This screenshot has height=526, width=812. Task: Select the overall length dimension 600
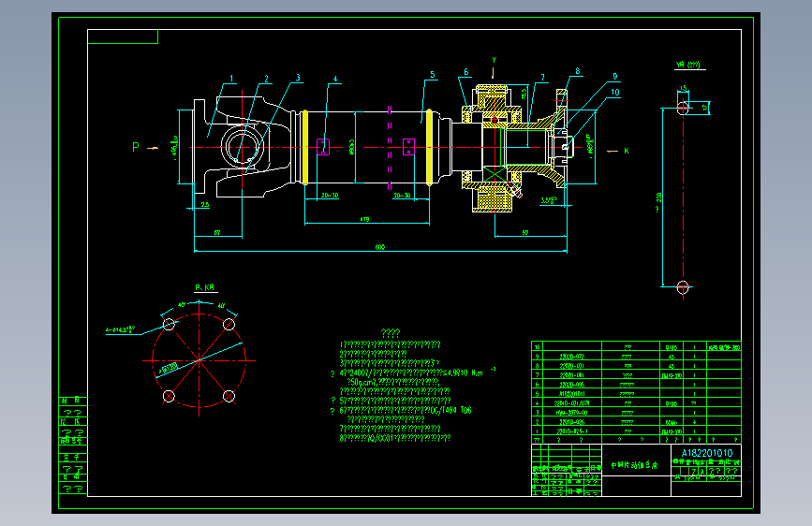(380, 247)
